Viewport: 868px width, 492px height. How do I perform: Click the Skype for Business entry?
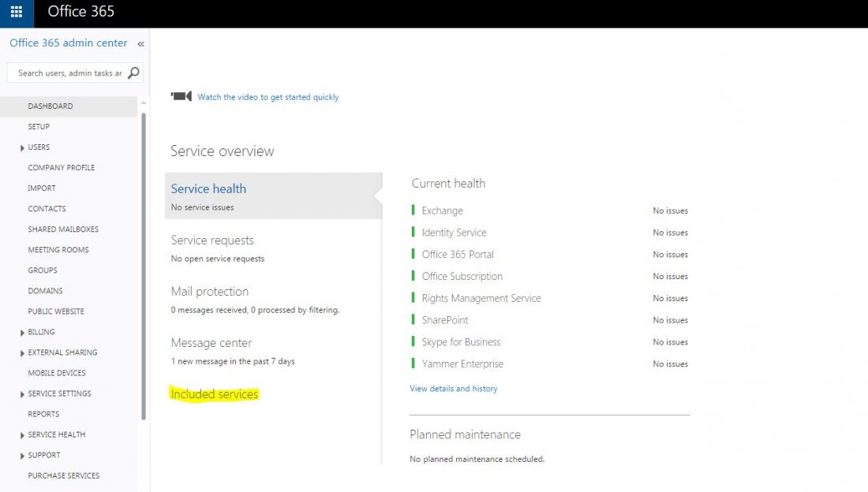coord(461,342)
